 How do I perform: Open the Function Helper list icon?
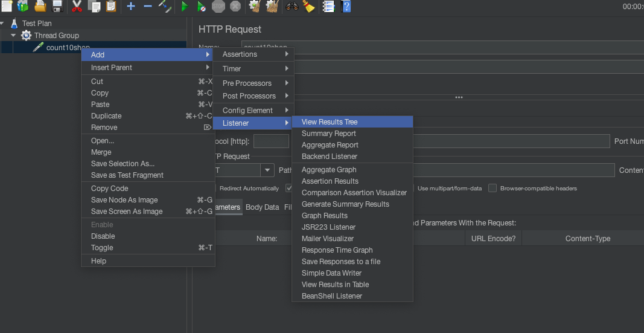click(328, 6)
